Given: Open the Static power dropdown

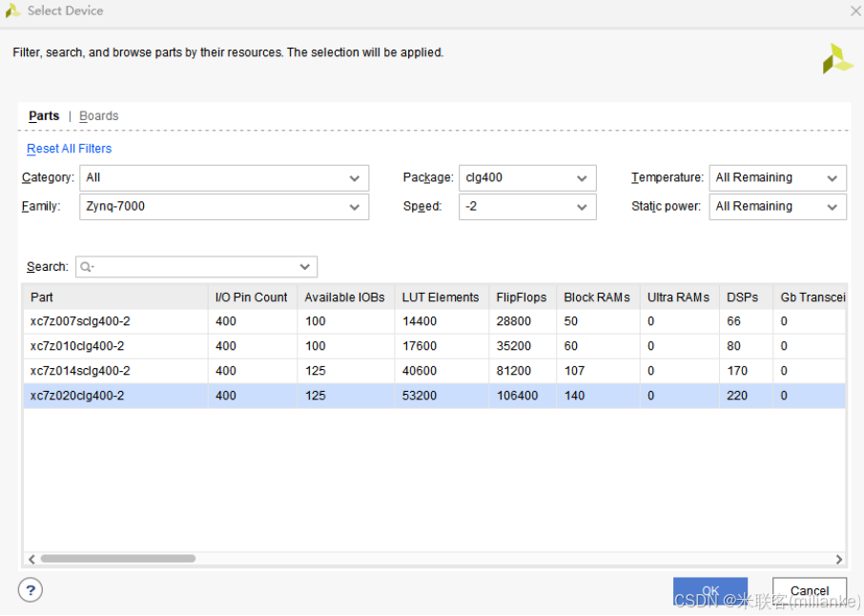Looking at the screenshot, I should click(x=777, y=207).
